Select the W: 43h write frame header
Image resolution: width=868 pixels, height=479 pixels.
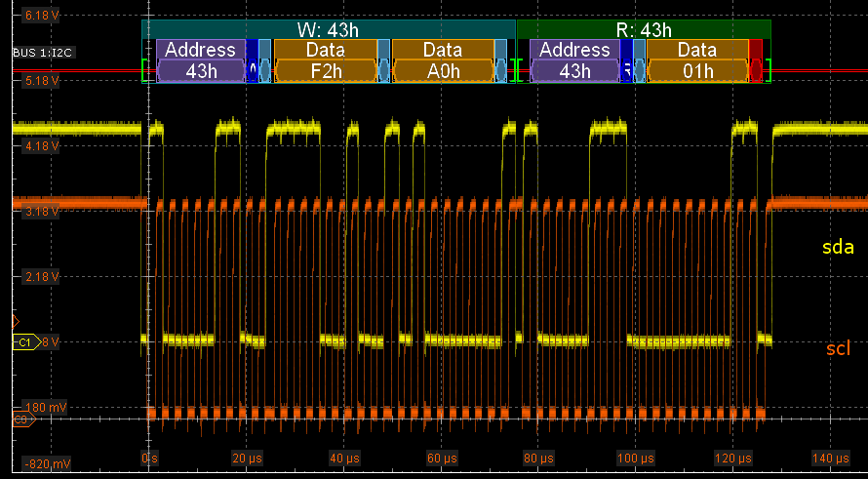coord(328,29)
